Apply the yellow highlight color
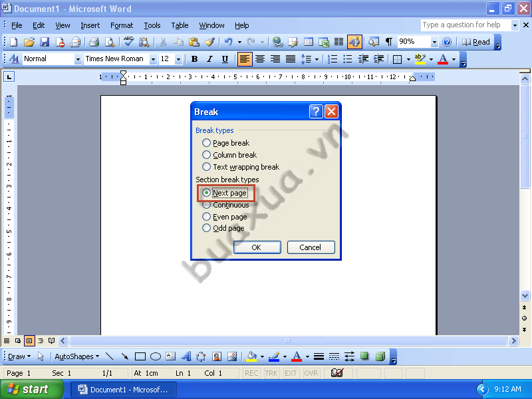The image size is (532, 399). pyautogui.click(x=420, y=59)
